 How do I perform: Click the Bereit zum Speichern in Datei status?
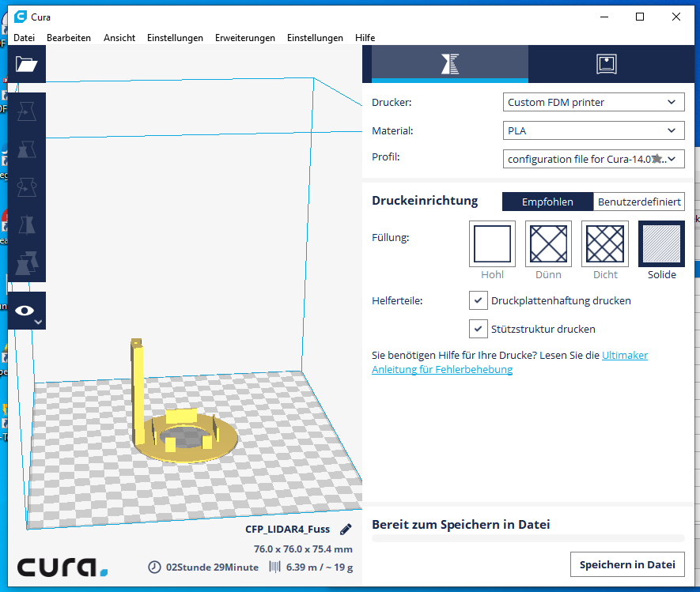[460, 525]
